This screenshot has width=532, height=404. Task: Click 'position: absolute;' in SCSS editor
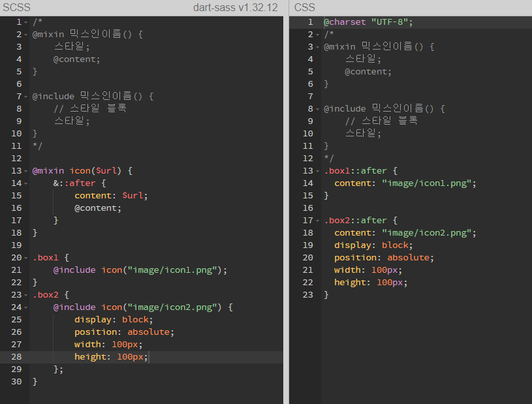[124, 332]
